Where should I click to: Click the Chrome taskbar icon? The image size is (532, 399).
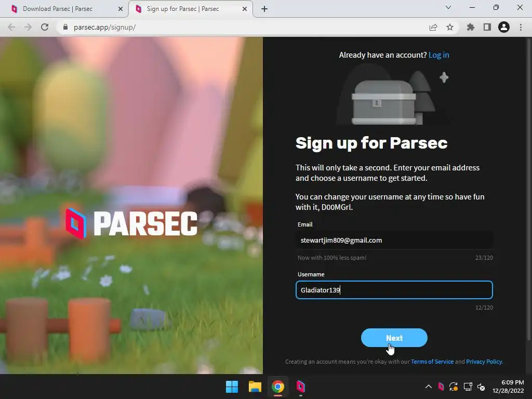[x=277, y=387]
